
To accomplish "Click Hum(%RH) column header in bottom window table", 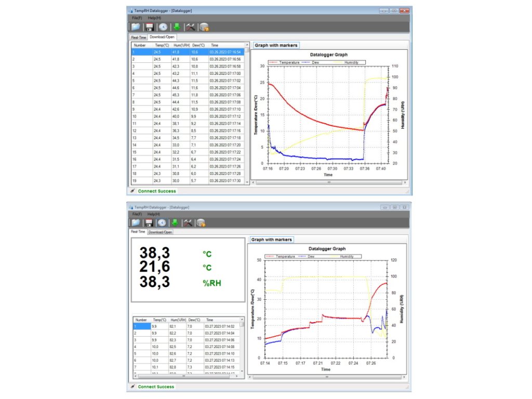I will 178,320.
